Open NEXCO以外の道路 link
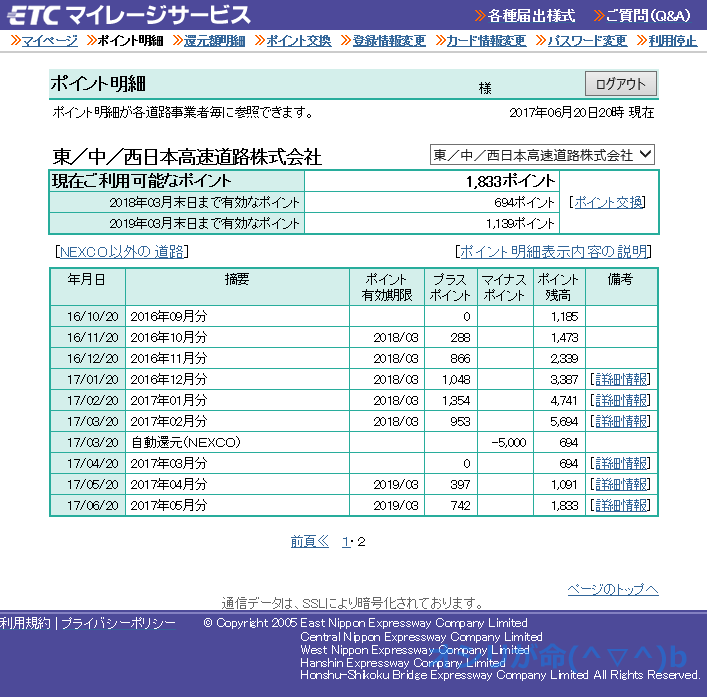The height and width of the screenshot is (697, 707). pos(122,252)
